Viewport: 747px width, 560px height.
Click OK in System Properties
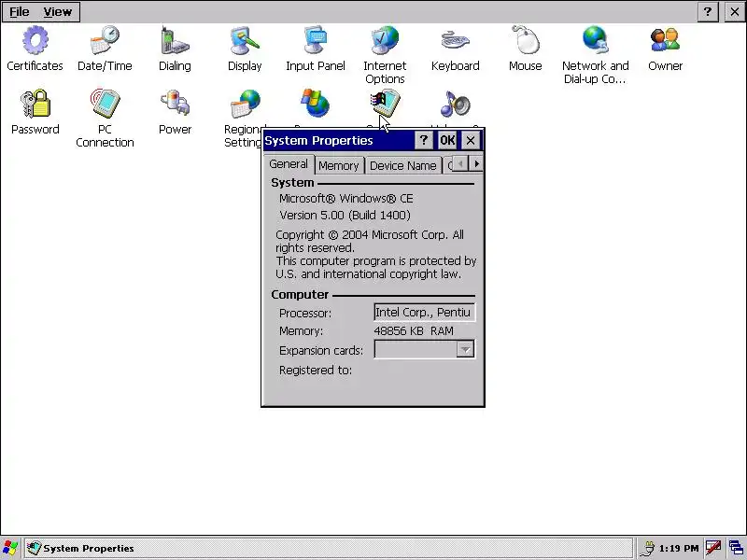(x=447, y=141)
